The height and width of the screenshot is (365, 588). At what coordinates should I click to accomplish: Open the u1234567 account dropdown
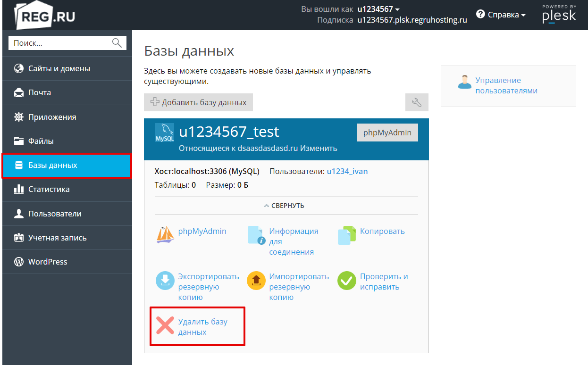pos(378,9)
